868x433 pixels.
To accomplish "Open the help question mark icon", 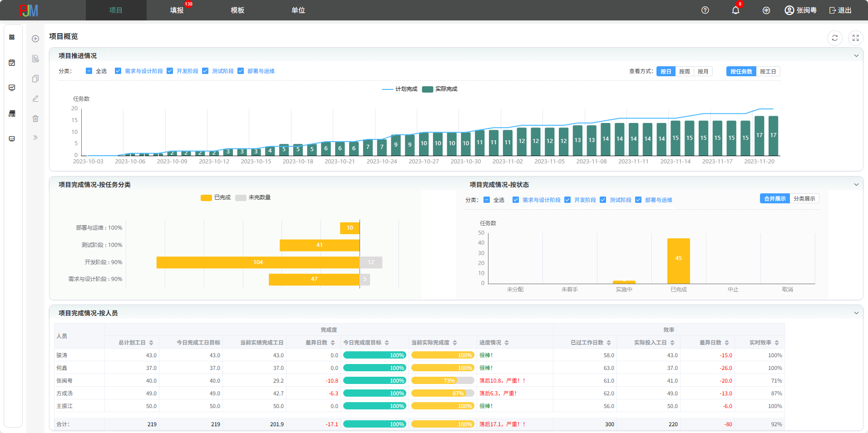I will (x=705, y=10).
